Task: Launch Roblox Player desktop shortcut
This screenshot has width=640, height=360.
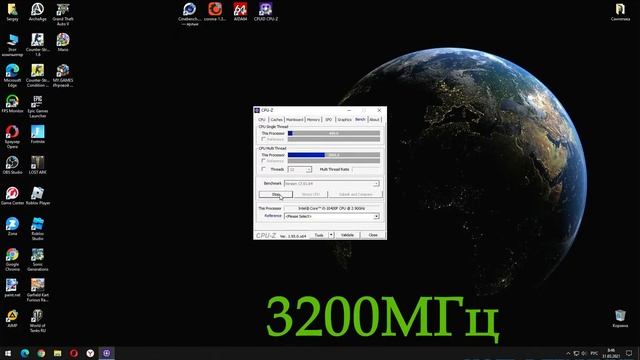Action: click(38, 196)
